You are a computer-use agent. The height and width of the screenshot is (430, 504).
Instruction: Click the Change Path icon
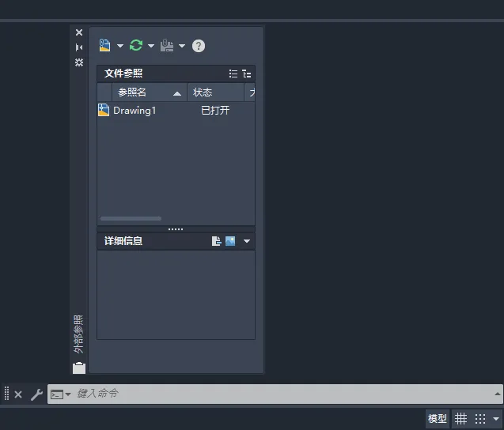point(167,45)
